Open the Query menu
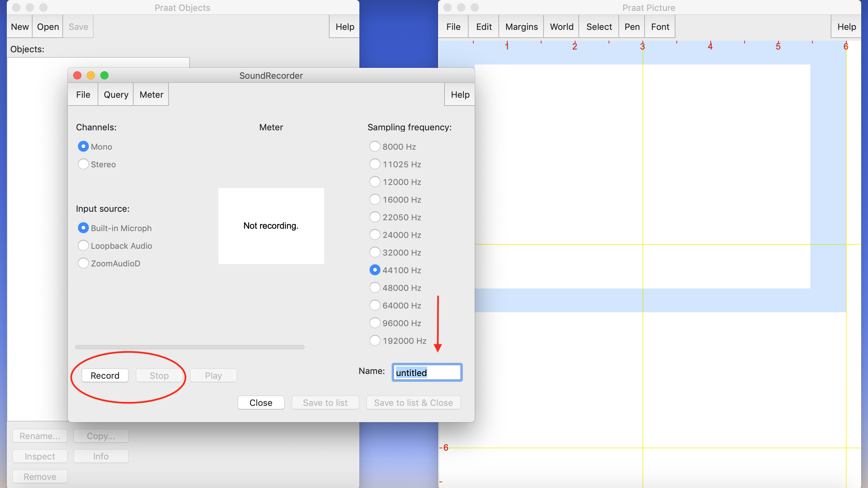This screenshot has width=868, height=488. (x=116, y=95)
